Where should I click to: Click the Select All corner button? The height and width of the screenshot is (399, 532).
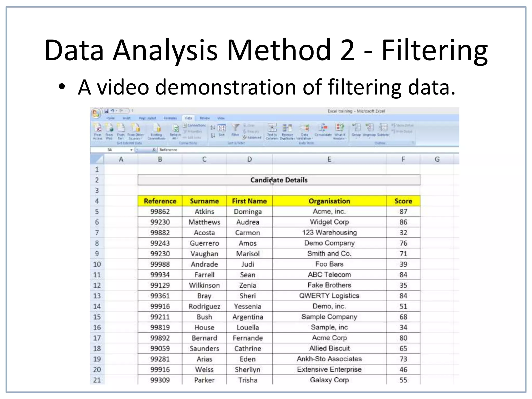97,159
